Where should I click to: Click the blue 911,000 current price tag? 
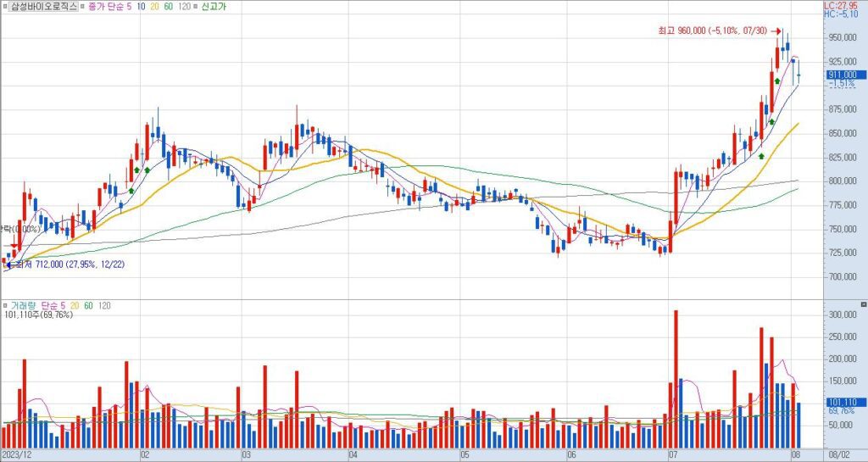(847, 75)
